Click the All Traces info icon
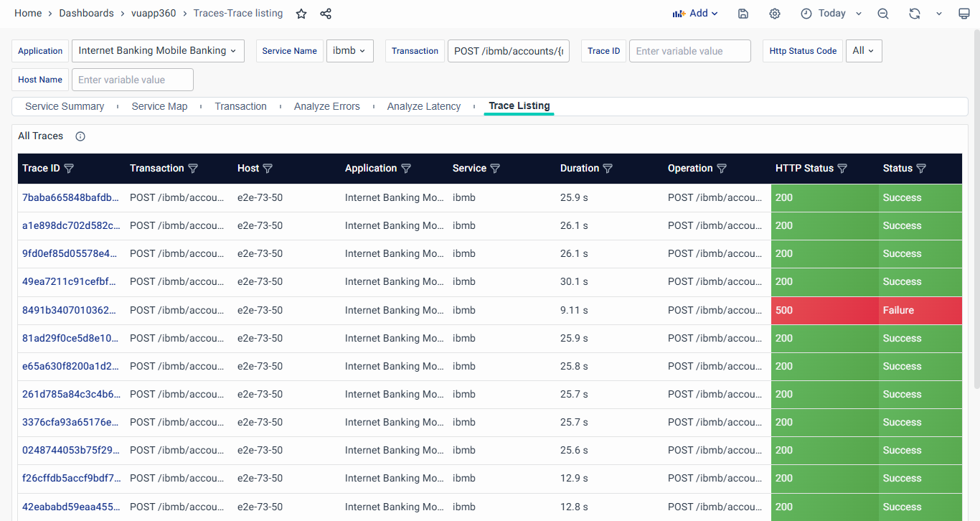The height and width of the screenshot is (521, 980). [80, 136]
